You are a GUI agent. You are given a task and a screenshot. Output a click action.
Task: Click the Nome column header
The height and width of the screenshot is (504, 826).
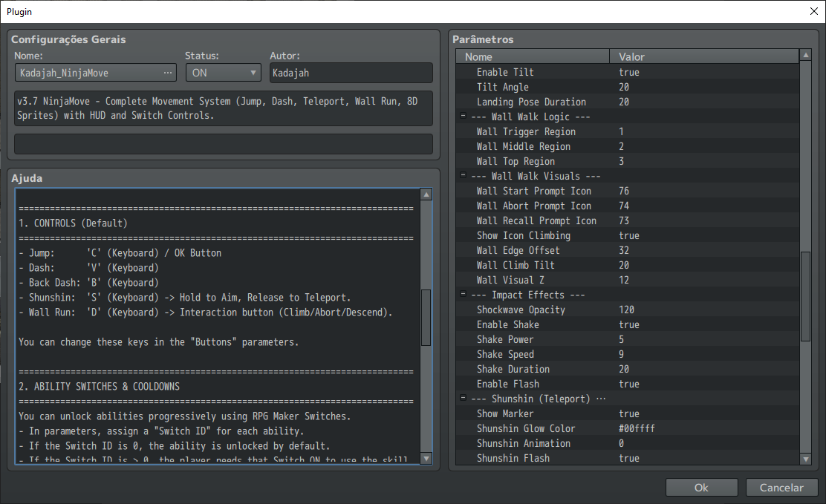tap(533, 56)
